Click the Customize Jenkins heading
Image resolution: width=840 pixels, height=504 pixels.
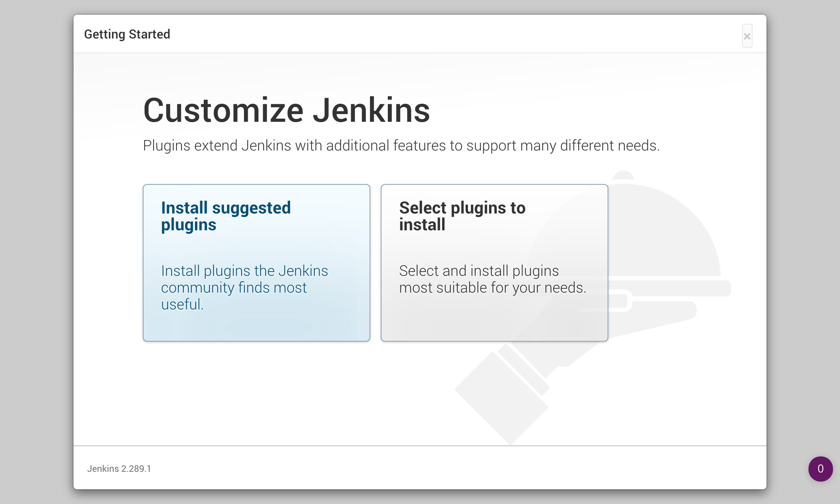286,111
